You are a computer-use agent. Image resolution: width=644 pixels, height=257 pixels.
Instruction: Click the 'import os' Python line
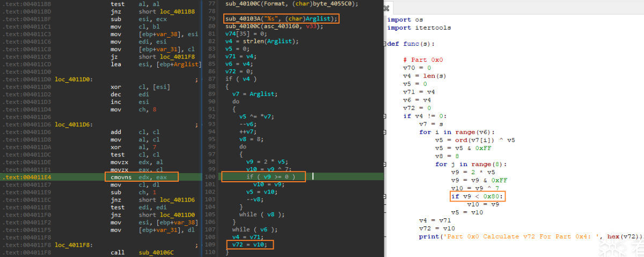(x=405, y=20)
